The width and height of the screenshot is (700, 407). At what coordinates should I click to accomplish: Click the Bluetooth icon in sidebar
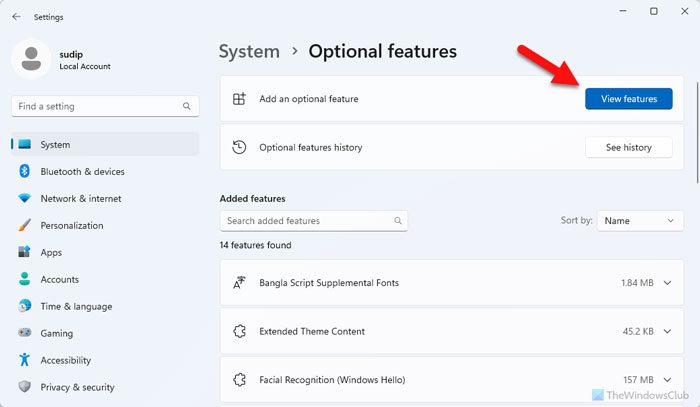[25, 171]
